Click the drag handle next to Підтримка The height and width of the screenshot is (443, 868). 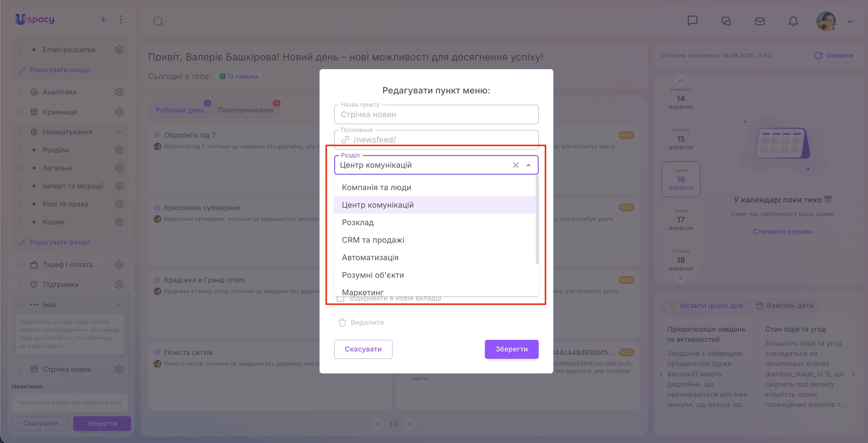(x=20, y=285)
